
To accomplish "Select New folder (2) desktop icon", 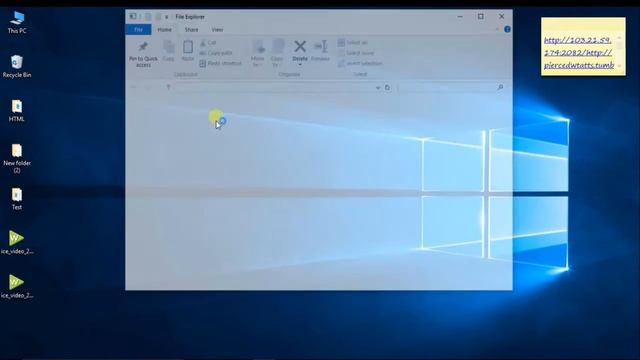I will 17,159.
